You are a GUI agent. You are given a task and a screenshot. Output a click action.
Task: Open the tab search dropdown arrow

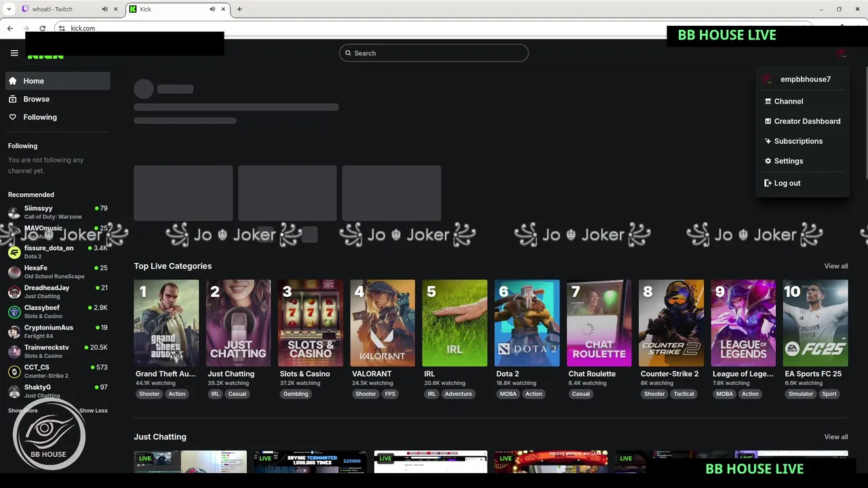[9, 9]
